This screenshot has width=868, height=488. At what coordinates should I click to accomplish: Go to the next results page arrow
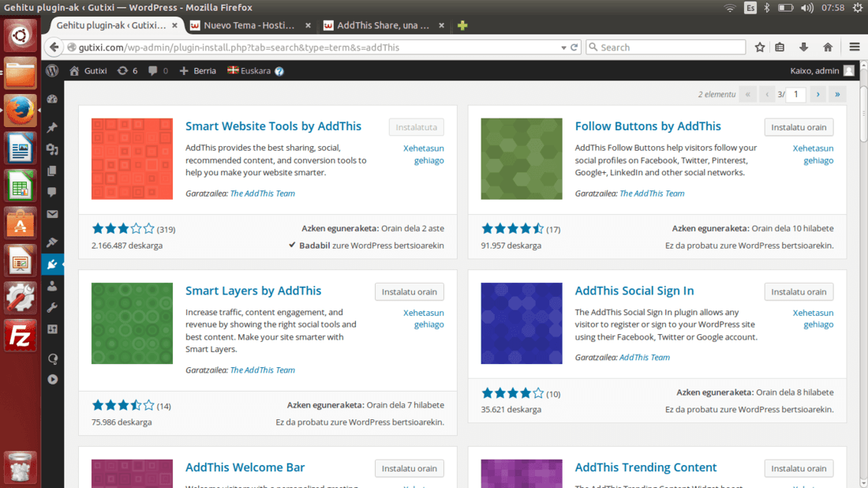817,94
